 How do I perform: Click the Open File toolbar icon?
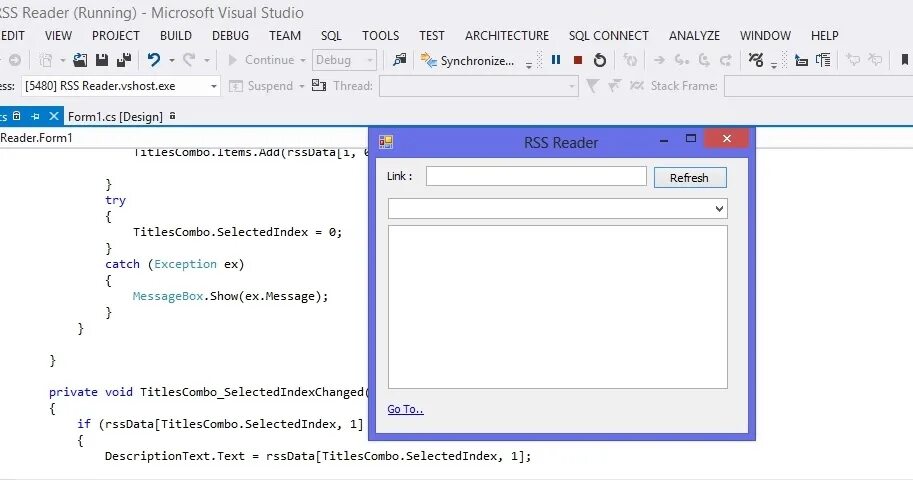(x=80, y=60)
